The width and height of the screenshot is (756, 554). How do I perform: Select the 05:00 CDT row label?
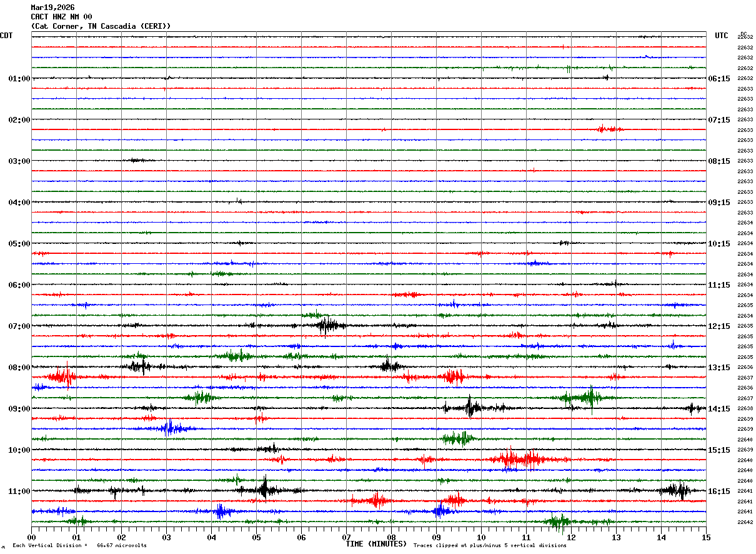[19, 244]
